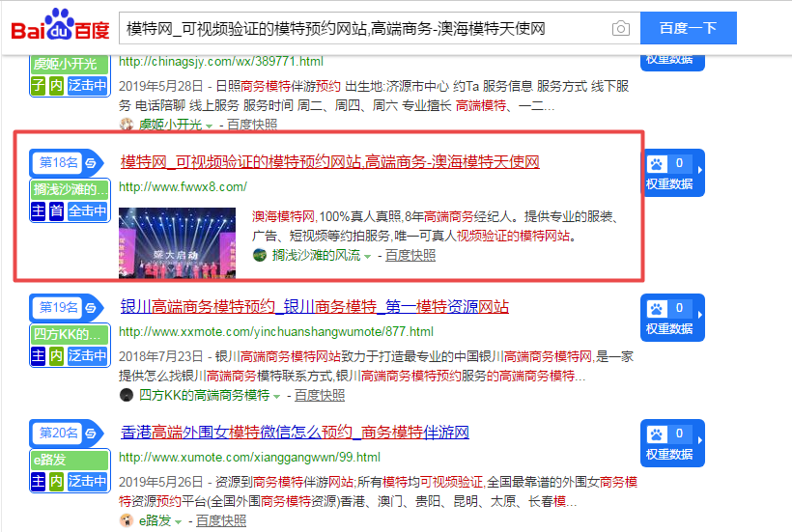Click 泛击中 tag on 第20名 badge

coord(87,482)
